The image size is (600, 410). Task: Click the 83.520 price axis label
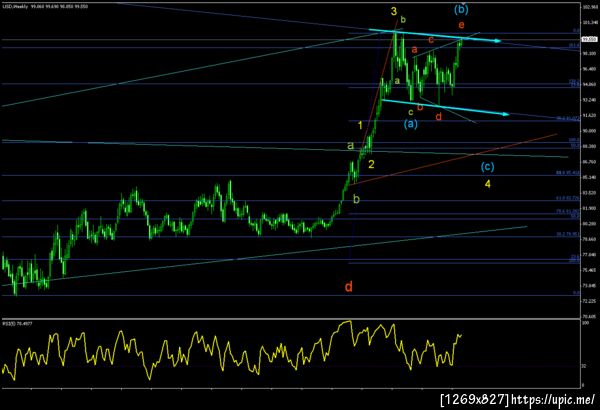click(589, 193)
